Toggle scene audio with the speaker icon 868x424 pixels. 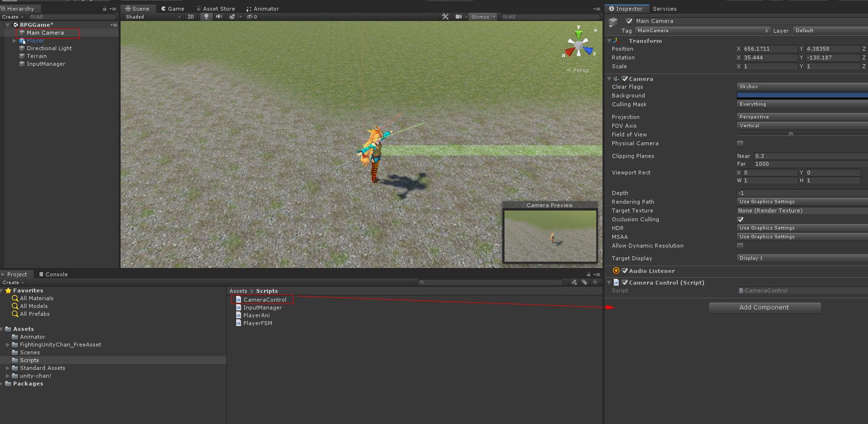(x=219, y=17)
